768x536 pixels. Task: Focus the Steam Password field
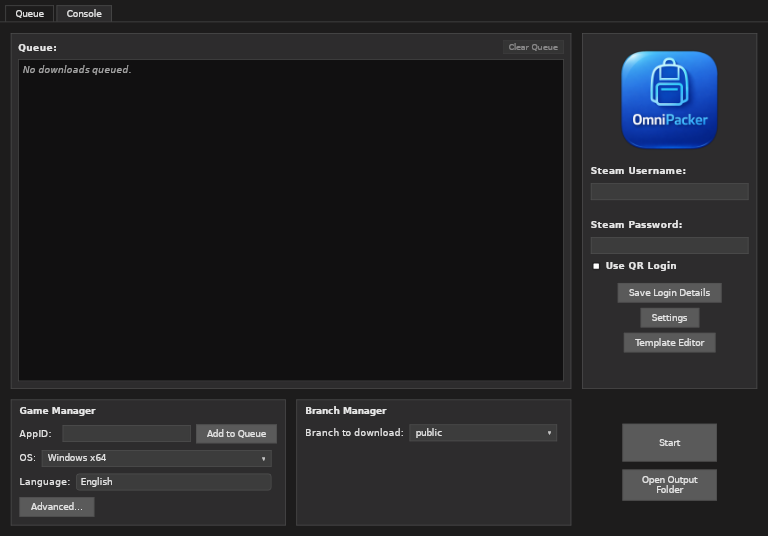pyautogui.click(x=670, y=245)
